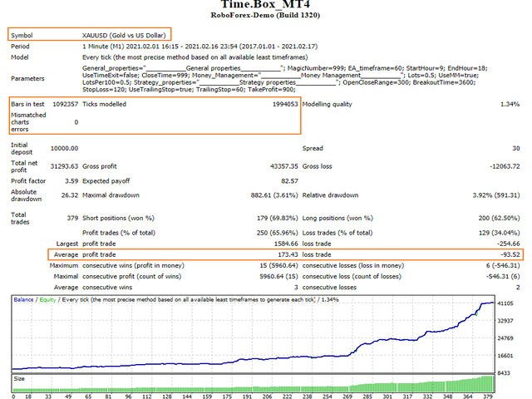Click the 379 trade number on chart axis
This screenshot has height=399, width=532.
488,397
